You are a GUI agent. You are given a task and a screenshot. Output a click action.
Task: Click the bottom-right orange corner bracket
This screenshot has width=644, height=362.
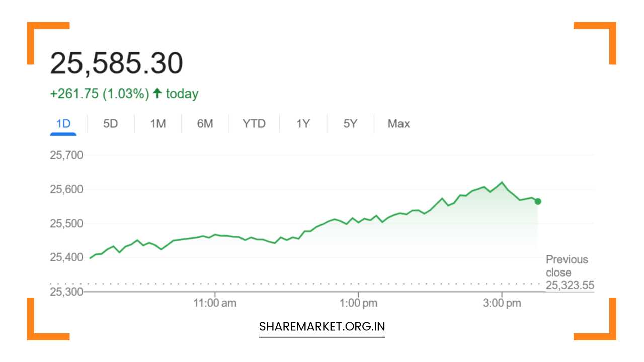click(x=608, y=332)
